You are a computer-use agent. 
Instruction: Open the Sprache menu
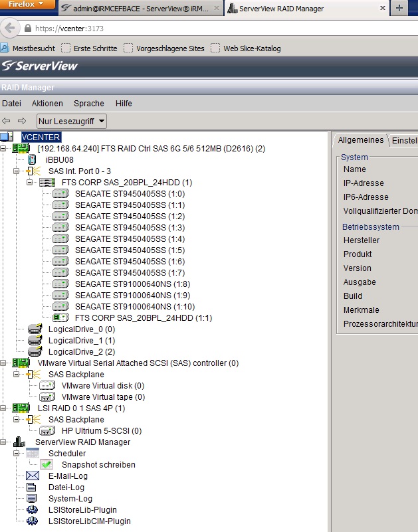[x=88, y=104]
